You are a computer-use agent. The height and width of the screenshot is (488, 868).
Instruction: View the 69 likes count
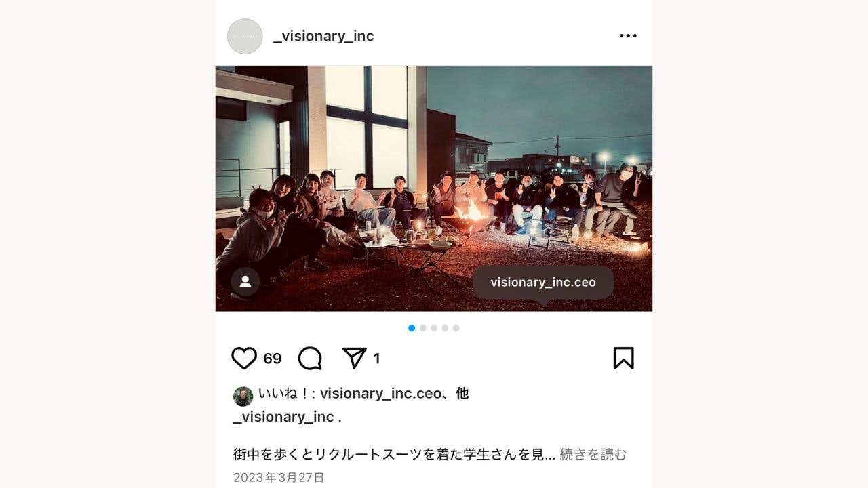(x=273, y=359)
